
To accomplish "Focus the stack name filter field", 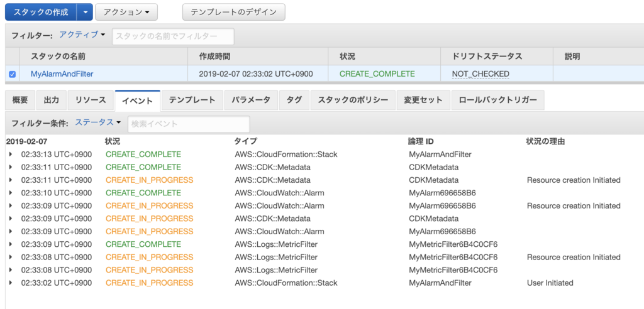I will tap(173, 36).
